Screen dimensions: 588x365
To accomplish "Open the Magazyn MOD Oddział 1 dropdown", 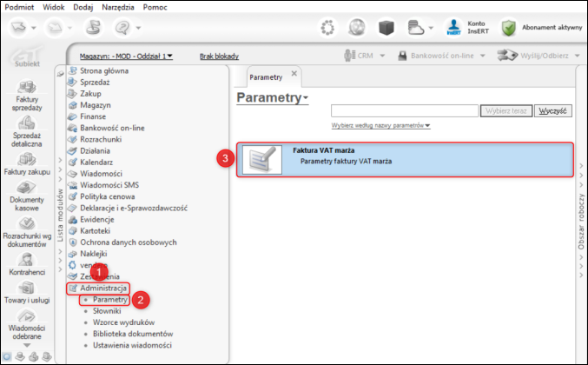I will pos(126,56).
